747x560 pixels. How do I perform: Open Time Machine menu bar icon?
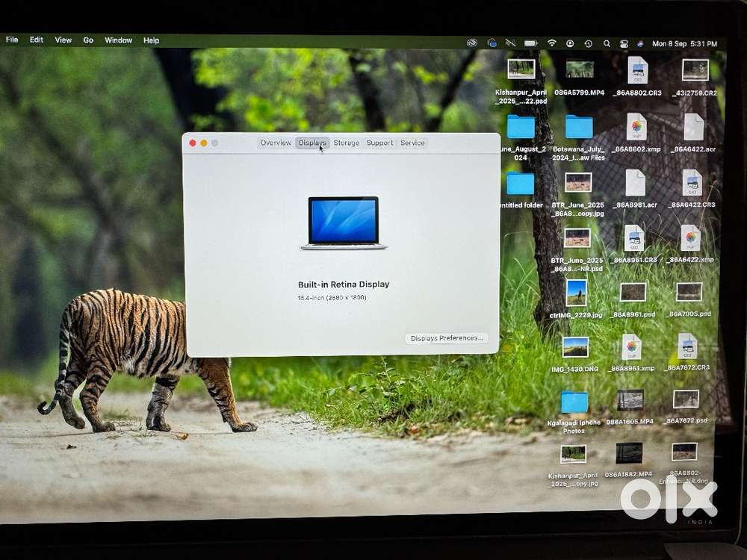588,43
